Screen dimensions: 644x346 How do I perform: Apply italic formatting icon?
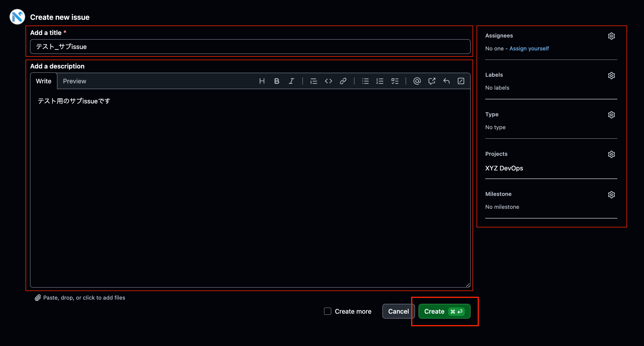pyautogui.click(x=291, y=81)
